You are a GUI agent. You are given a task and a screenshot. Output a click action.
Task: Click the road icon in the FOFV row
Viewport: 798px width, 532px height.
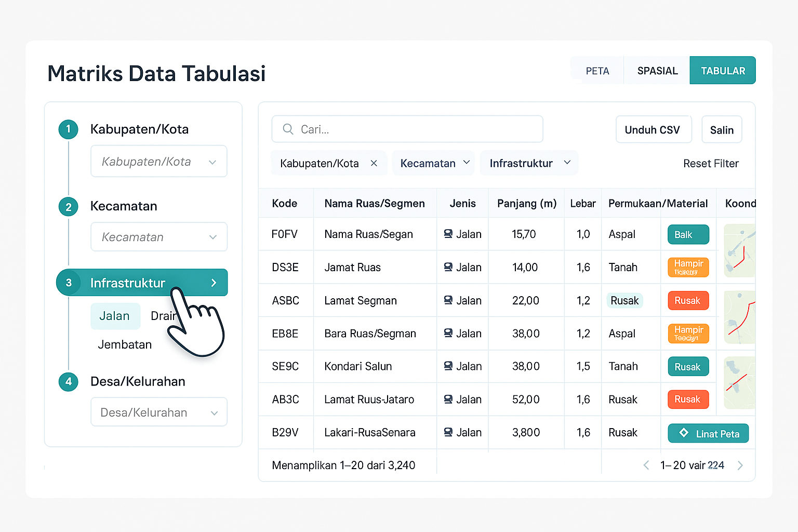(448, 234)
